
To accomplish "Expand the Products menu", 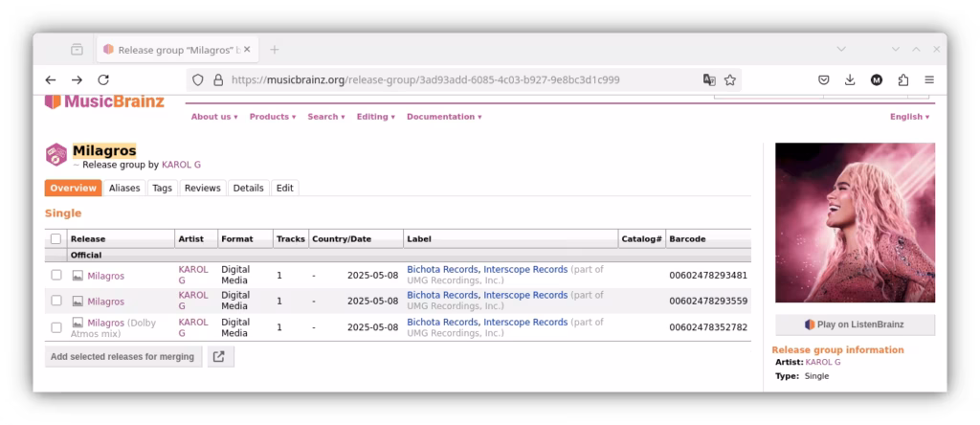I will click(x=273, y=117).
